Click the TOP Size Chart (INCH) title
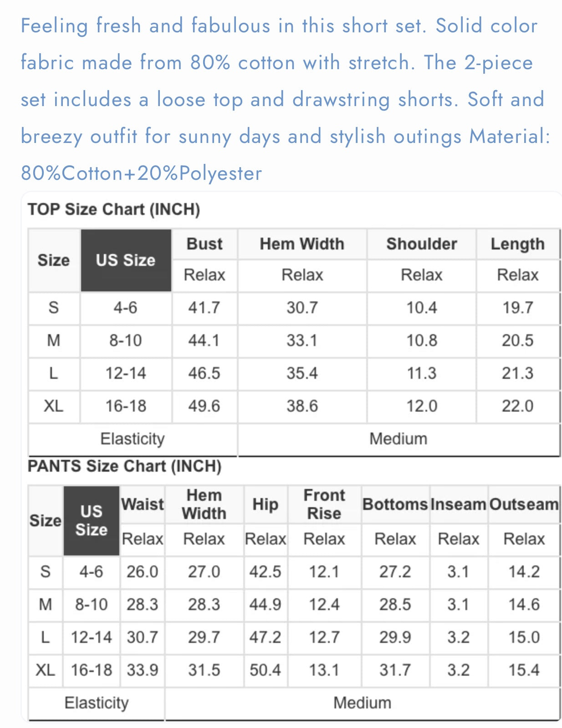This screenshot has width=562, height=728. pyautogui.click(x=114, y=209)
